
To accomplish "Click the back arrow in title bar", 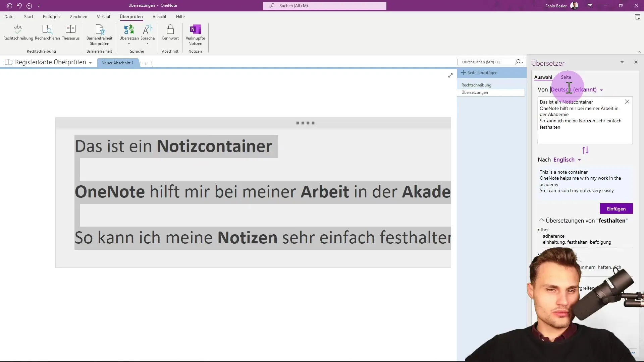I will [9, 6].
